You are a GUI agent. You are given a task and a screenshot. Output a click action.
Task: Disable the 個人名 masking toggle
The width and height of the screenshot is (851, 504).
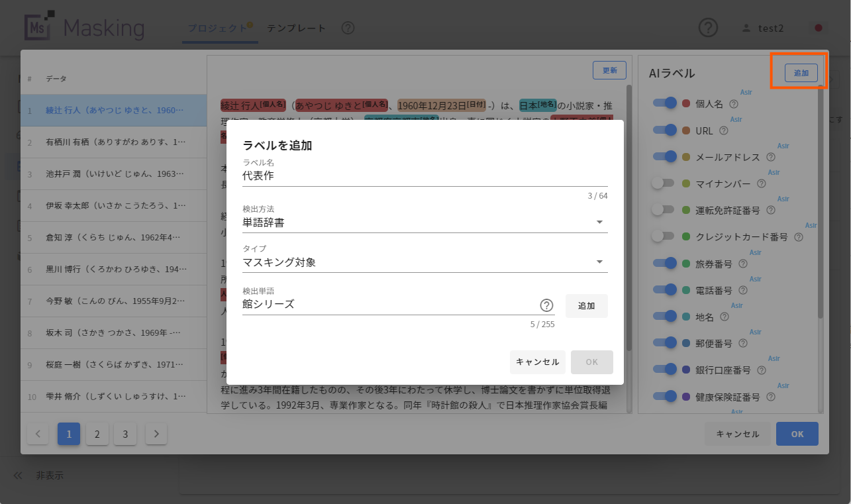[664, 103]
